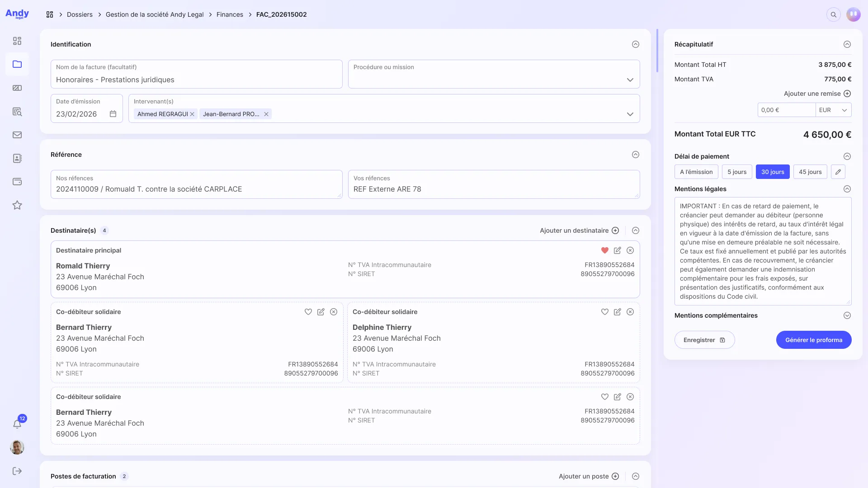Select payment delay 5 jours
868x488 pixels.
tap(737, 172)
